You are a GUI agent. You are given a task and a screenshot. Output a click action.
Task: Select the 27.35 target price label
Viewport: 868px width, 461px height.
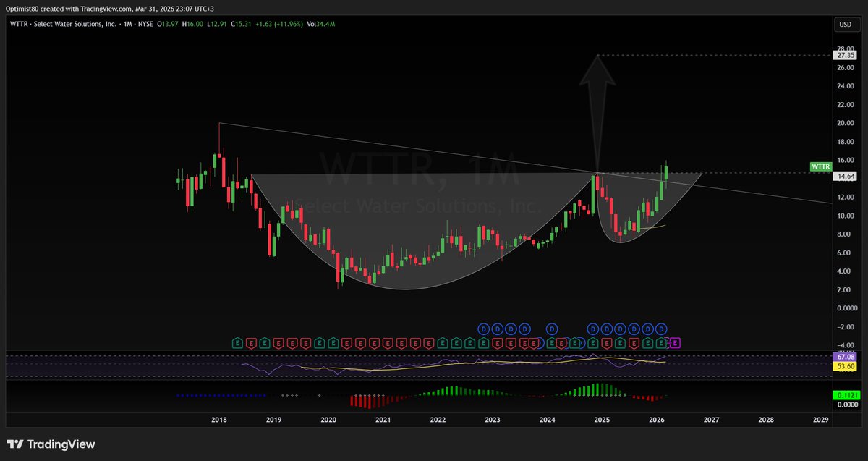click(844, 55)
